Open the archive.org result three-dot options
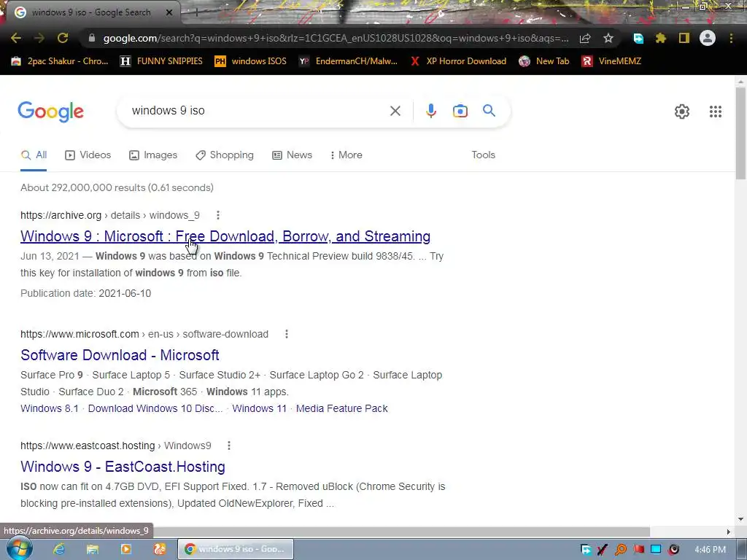Image resolution: width=747 pixels, height=560 pixels. point(217,215)
